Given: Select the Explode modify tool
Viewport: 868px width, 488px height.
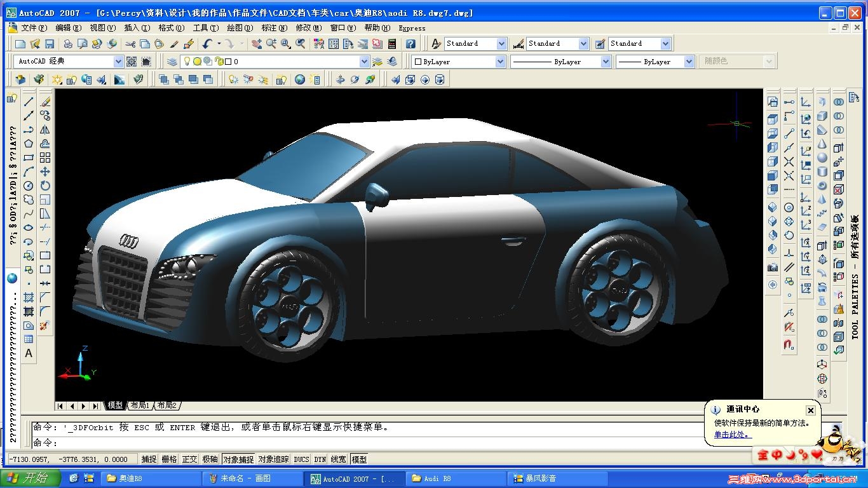Looking at the screenshot, I should 45,325.
